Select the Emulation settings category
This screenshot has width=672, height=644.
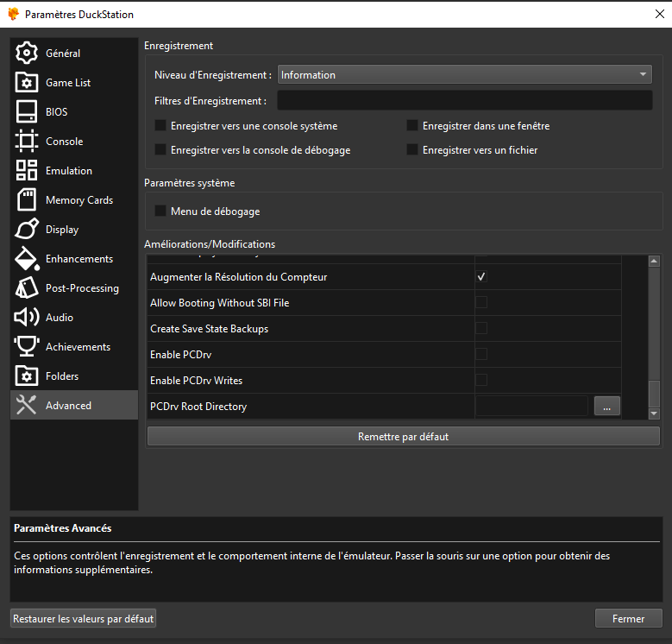(74, 171)
